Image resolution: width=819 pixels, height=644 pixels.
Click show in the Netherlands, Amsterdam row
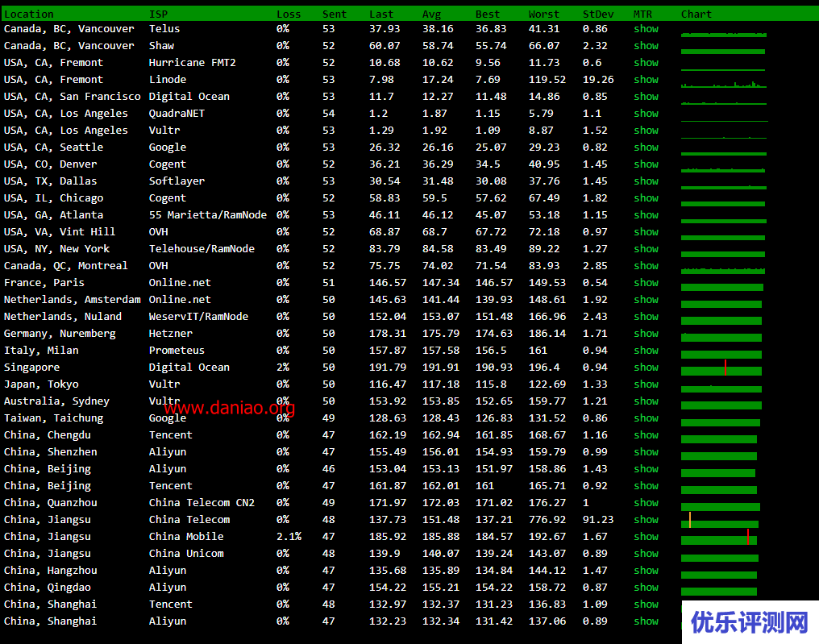point(646,299)
